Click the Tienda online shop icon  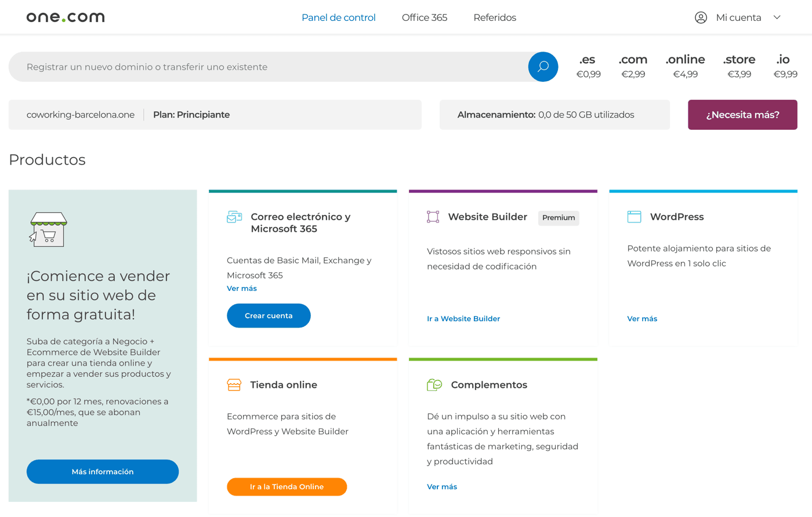(x=234, y=385)
